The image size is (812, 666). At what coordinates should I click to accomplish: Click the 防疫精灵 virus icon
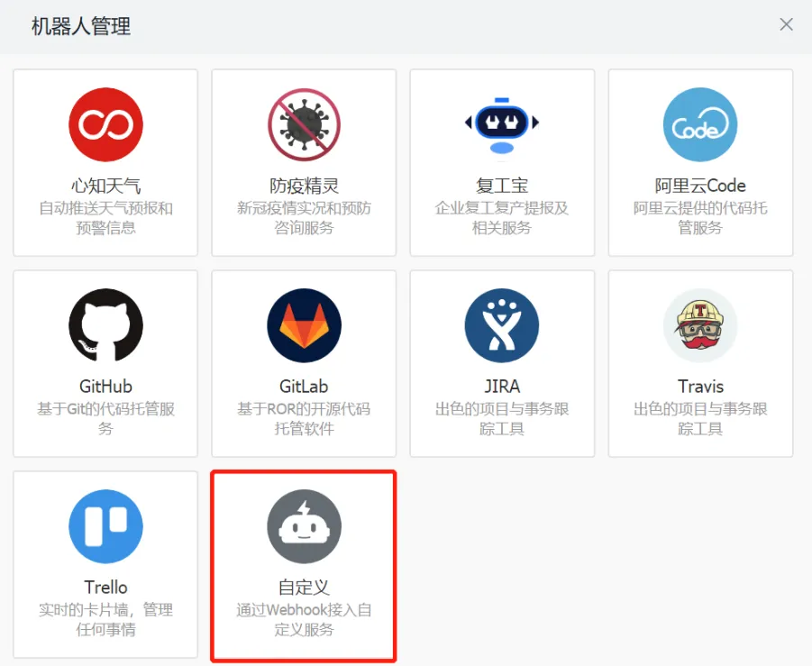click(x=303, y=124)
